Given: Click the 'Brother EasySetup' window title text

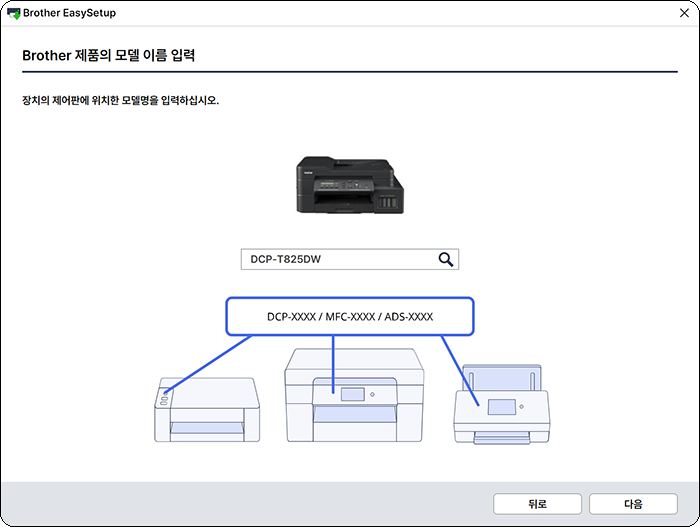Looking at the screenshot, I should point(69,13).
